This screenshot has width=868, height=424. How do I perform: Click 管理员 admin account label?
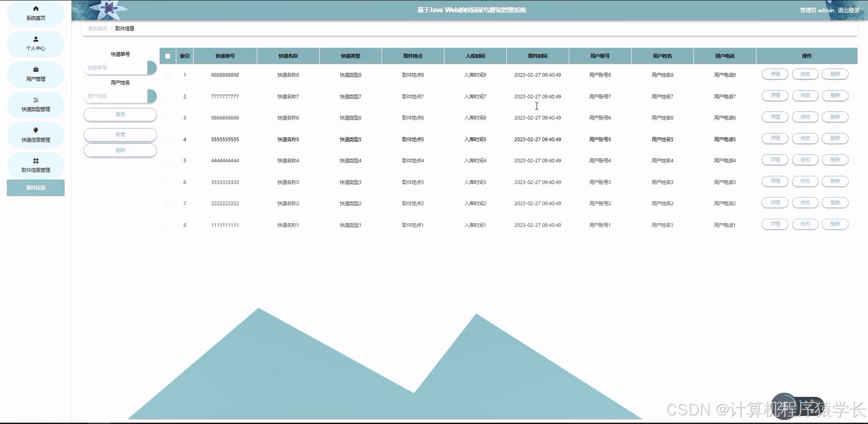click(x=817, y=10)
